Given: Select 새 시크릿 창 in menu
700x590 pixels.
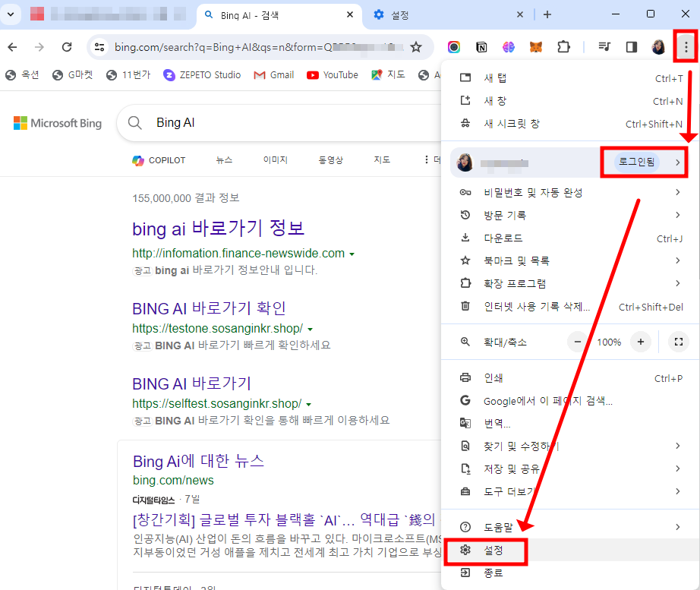Looking at the screenshot, I should click(570, 124).
